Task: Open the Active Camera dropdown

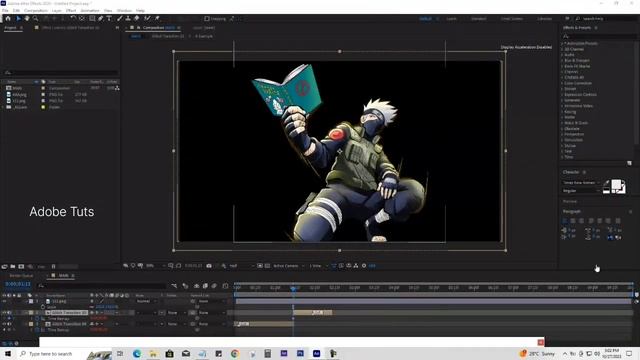Action: coord(289,266)
